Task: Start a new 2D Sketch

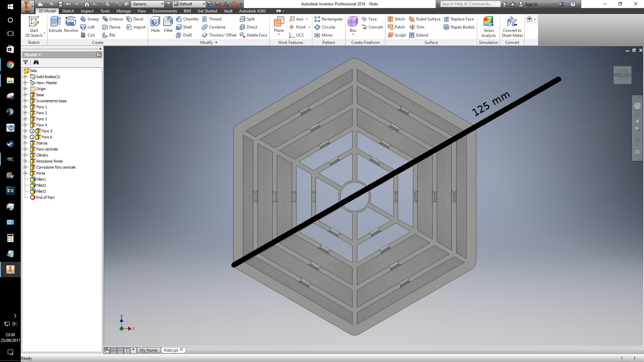Action: pos(34,27)
